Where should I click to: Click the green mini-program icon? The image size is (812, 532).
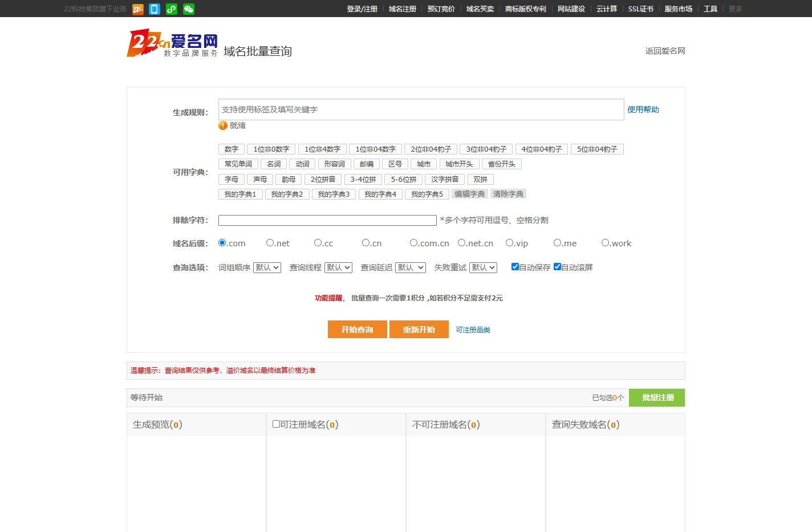[x=172, y=9]
